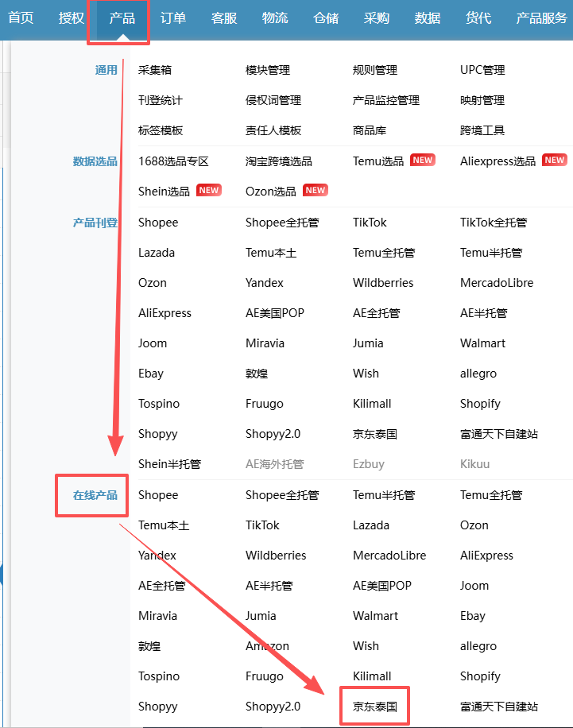
Task: Open Ozon选品 in the 数据选品 section
Action: coord(270,192)
